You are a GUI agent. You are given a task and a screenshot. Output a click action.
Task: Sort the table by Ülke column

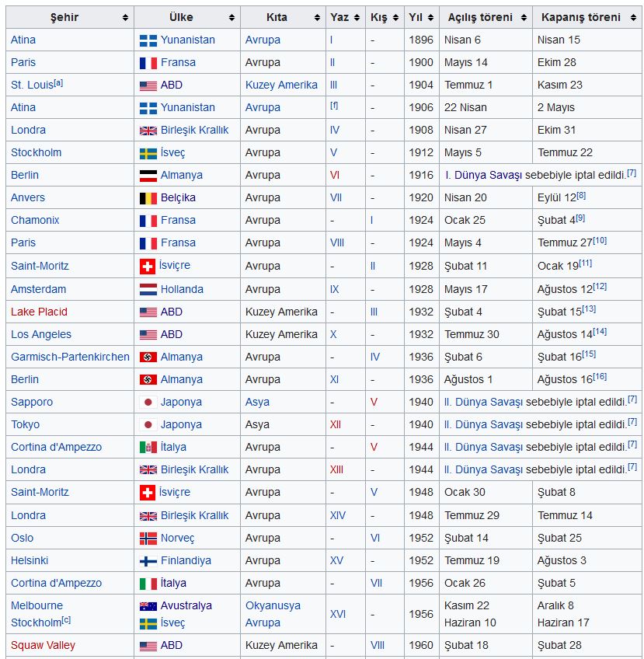point(186,17)
